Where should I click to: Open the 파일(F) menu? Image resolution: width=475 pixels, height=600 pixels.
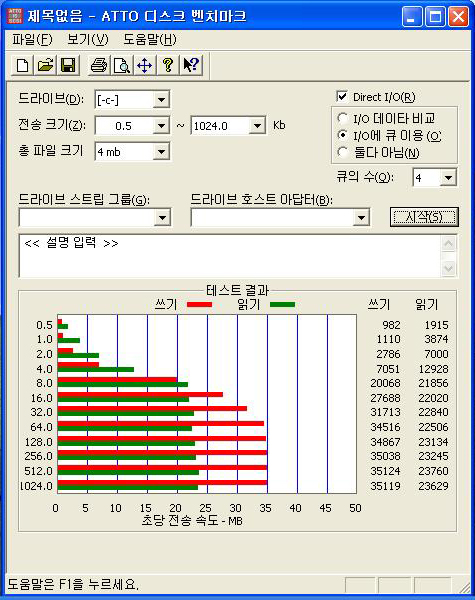[32, 39]
